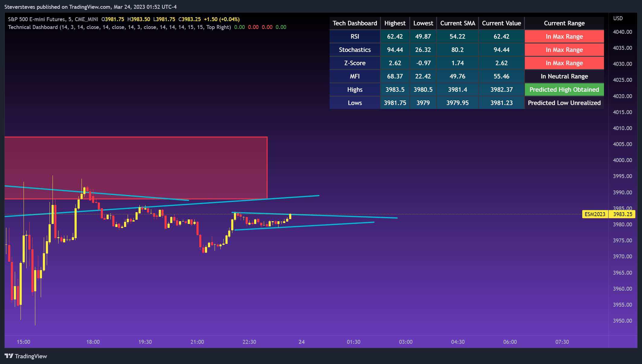Click the Steversteves published header text
This screenshot has height=364, width=642.
(91, 7)
